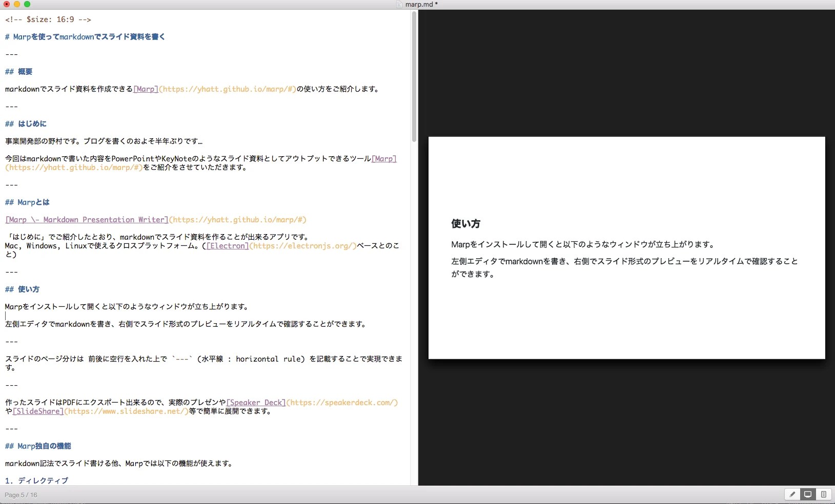Click the marp.md document icon in title bar

(399, 4)
